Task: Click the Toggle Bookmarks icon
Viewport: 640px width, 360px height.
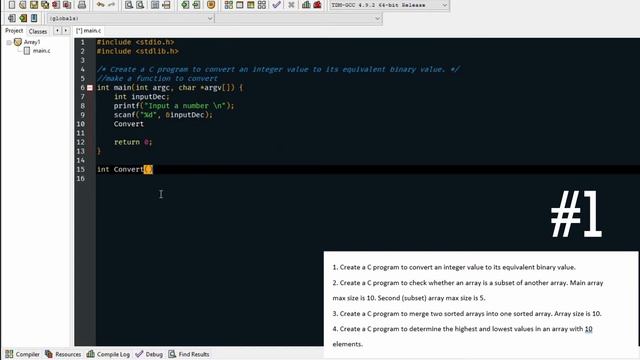Action: pyautogui.click(x=23, y=18)
